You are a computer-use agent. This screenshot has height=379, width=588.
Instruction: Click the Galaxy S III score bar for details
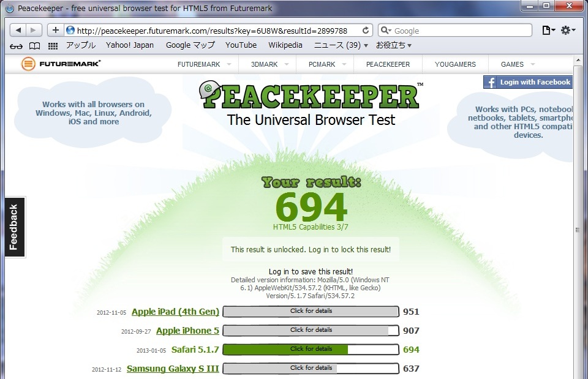click(311, 369)
